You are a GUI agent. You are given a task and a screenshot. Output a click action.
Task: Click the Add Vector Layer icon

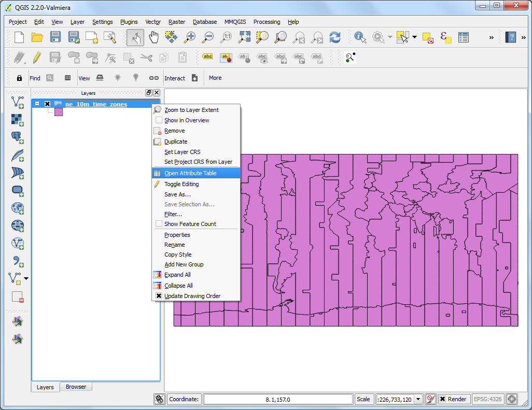[x=18, y=102]
